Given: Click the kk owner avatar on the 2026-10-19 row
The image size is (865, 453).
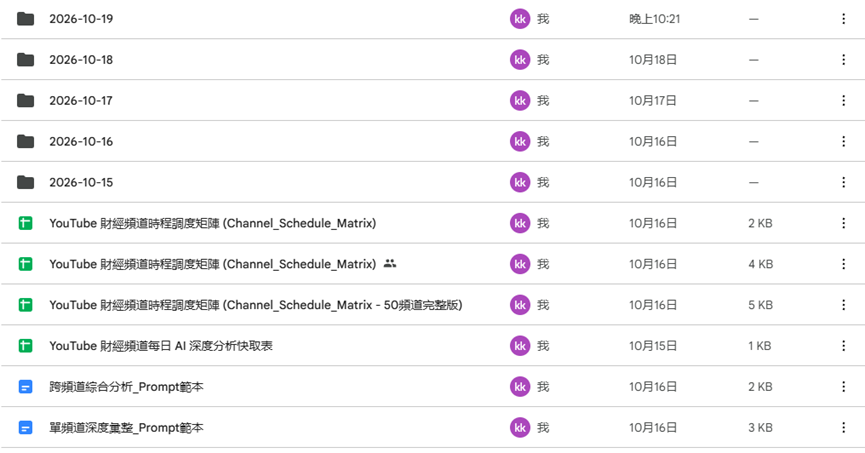Looking at the screenshot, I should (x=520, y=19).
